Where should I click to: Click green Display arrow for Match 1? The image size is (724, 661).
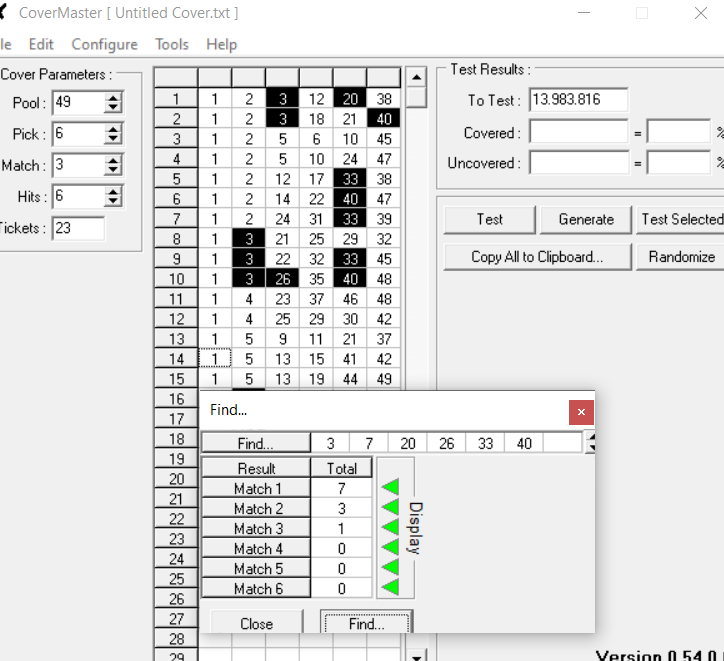(391, 487)
